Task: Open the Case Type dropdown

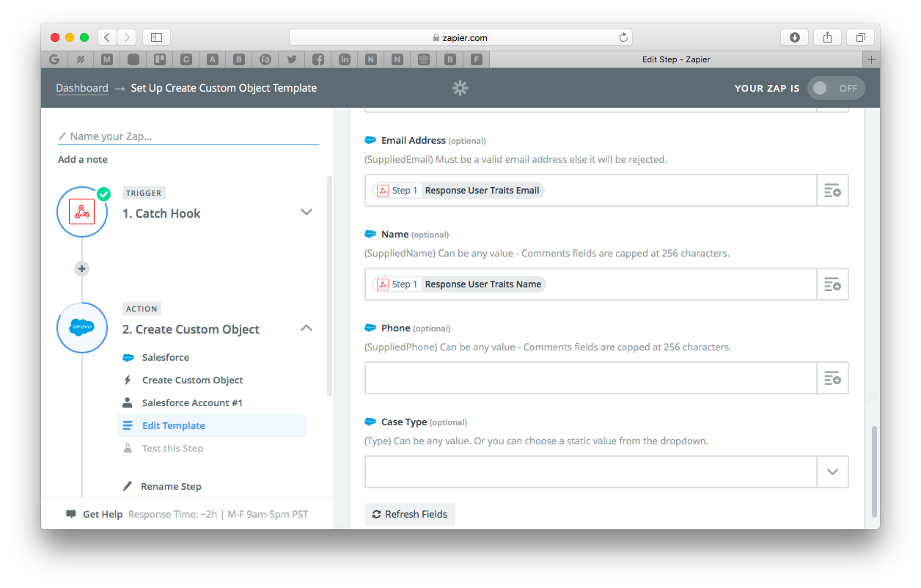Action: pos(832,472)
